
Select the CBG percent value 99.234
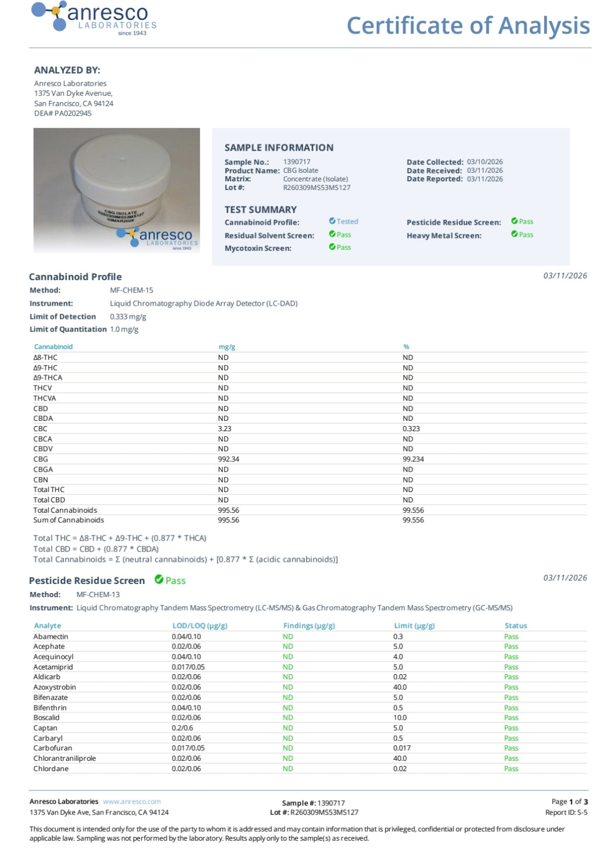point(414,459)
